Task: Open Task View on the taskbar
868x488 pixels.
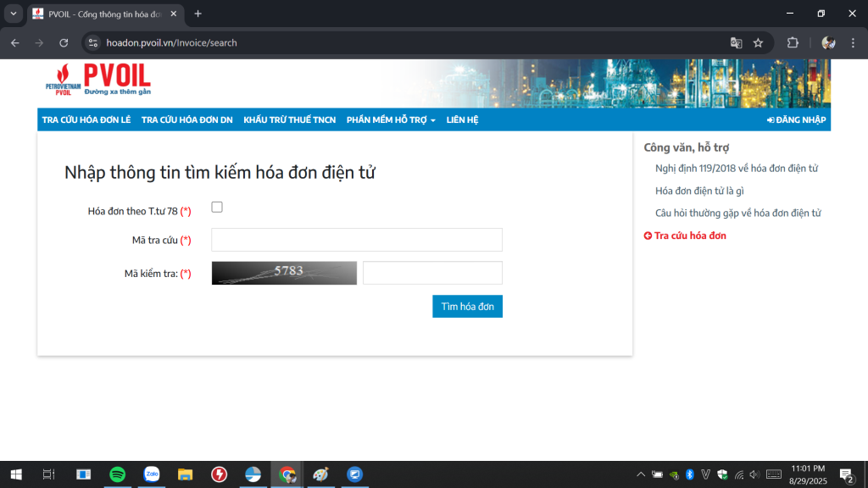Action: pyautogui.click(x=48, y=474)
